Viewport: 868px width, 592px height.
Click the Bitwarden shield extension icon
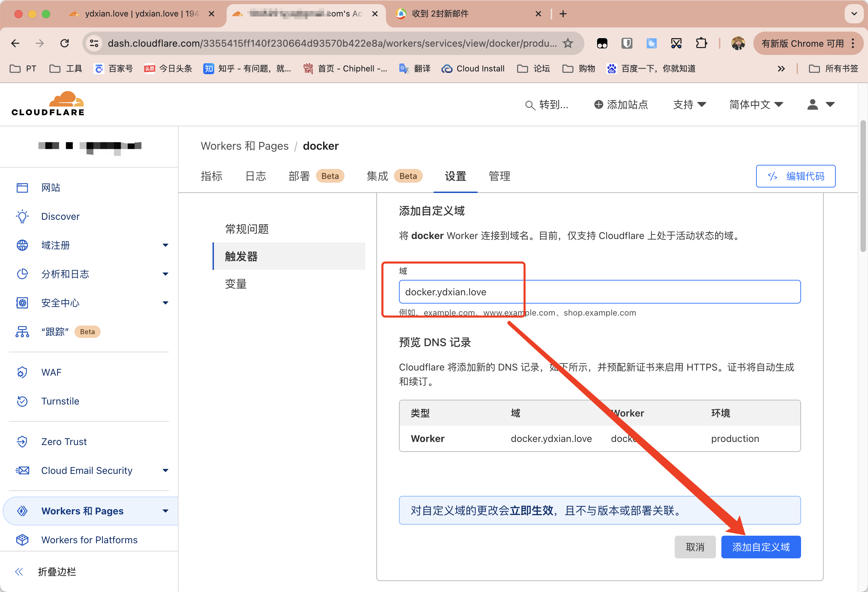tap(627, 43)
